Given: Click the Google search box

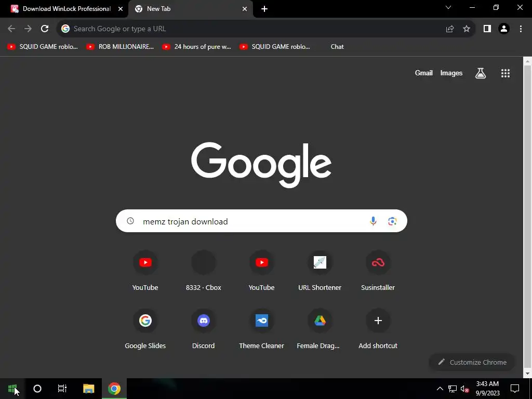Looking at the screenshot, I should point(261,221).
